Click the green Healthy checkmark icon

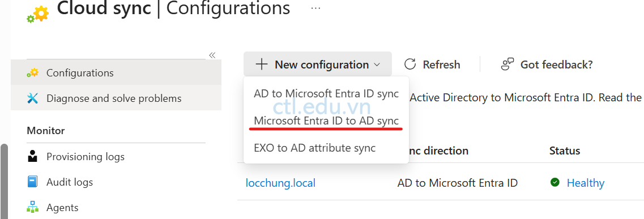[x=555, y=182]
